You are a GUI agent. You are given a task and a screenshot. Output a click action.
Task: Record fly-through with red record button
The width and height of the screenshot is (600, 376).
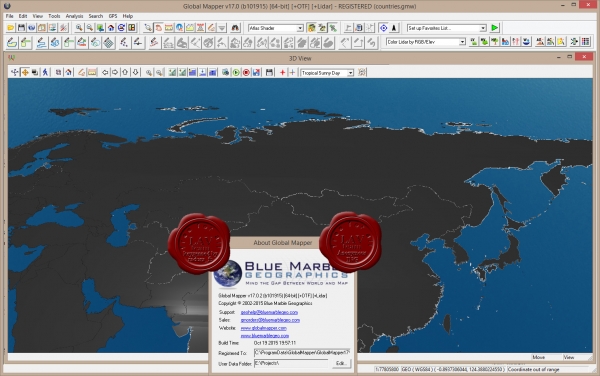[246, 72]
